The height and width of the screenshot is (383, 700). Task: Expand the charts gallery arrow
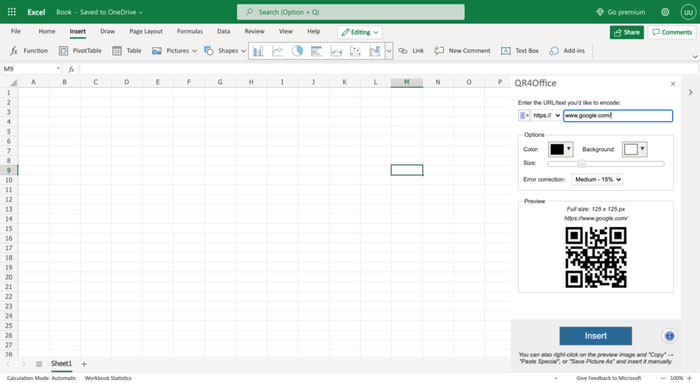[x=388, y=51]
